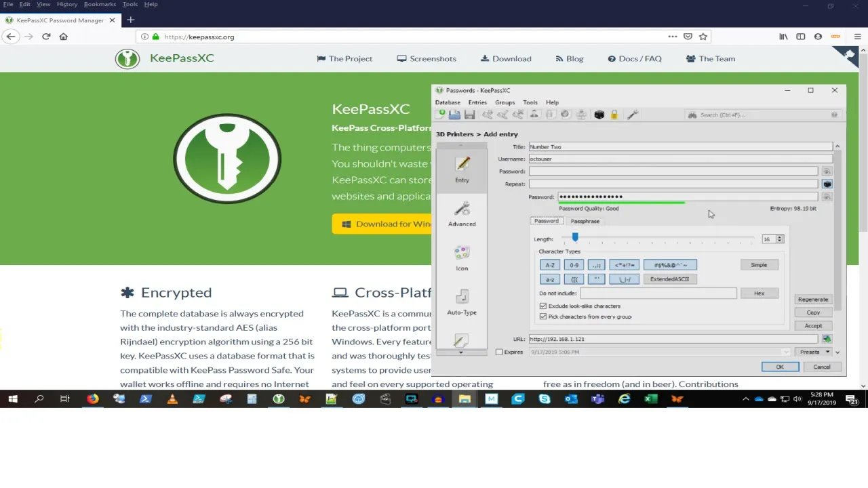Open Windows Start menu
This screenshot has height=488, width=868.
tap(12, 399)
